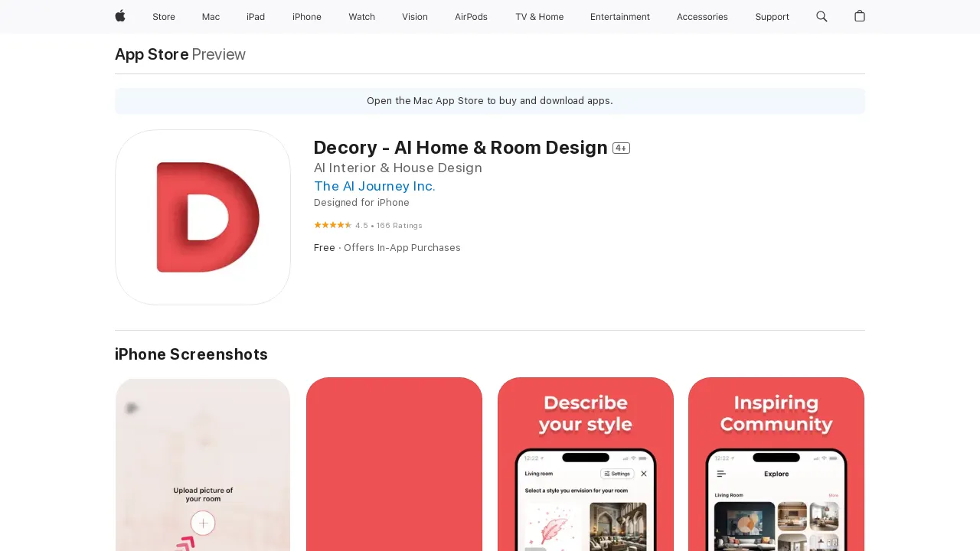Image resolution: width=980 pixels, height=551 pixels.
Task: Click the Apple logo icon
Action: [x=120, y=16]
